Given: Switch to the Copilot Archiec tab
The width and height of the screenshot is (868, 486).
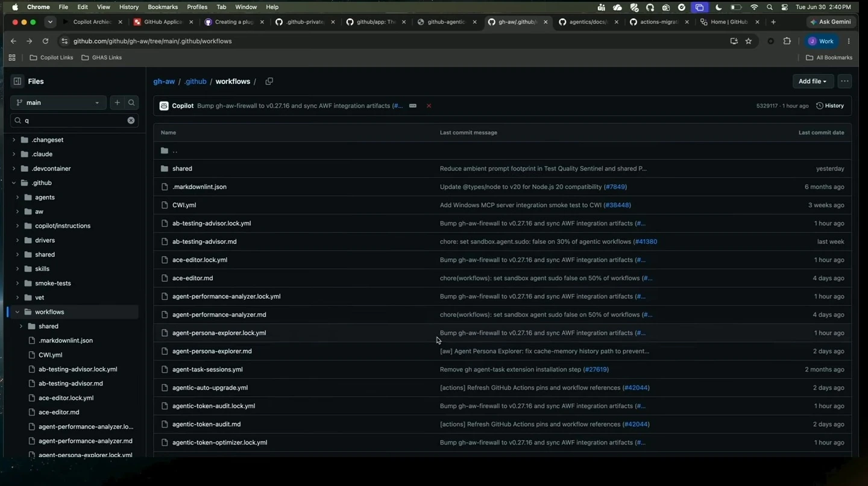Looking at the screenshot, I should pos(92,22).
